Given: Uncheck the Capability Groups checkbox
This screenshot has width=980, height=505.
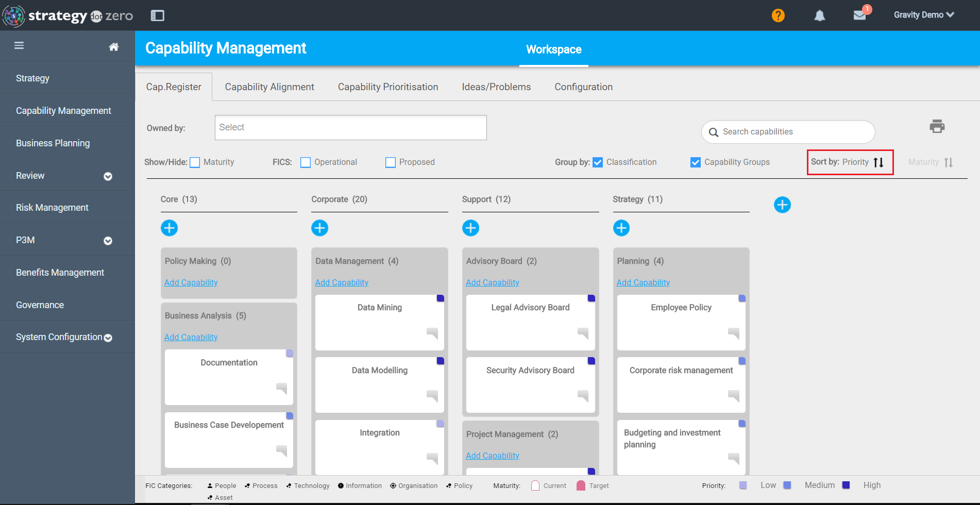Looking at the screenshot, I should pos(696,162).
